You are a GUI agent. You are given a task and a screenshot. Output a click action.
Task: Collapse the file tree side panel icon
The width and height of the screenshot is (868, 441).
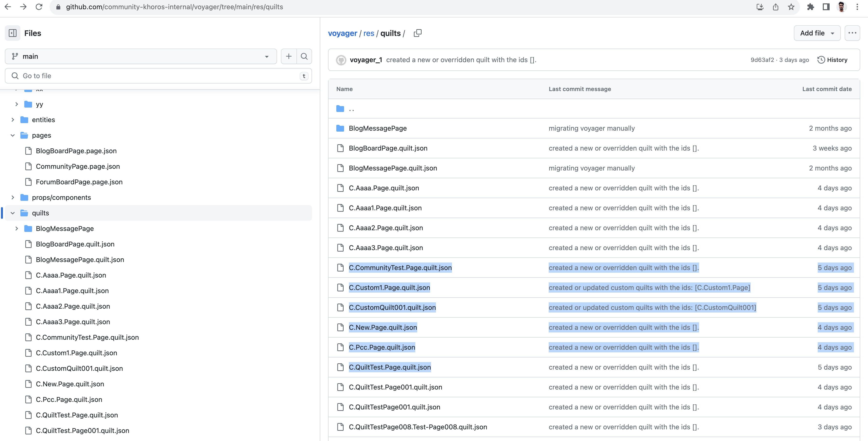(12, 33)
